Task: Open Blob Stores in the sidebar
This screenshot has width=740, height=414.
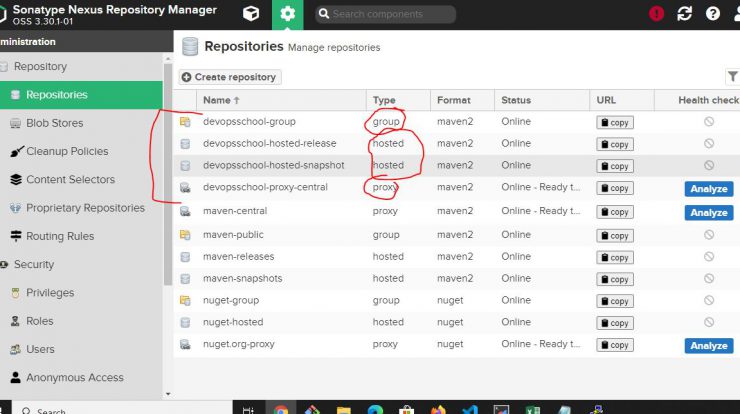Action: coord(54,123)
